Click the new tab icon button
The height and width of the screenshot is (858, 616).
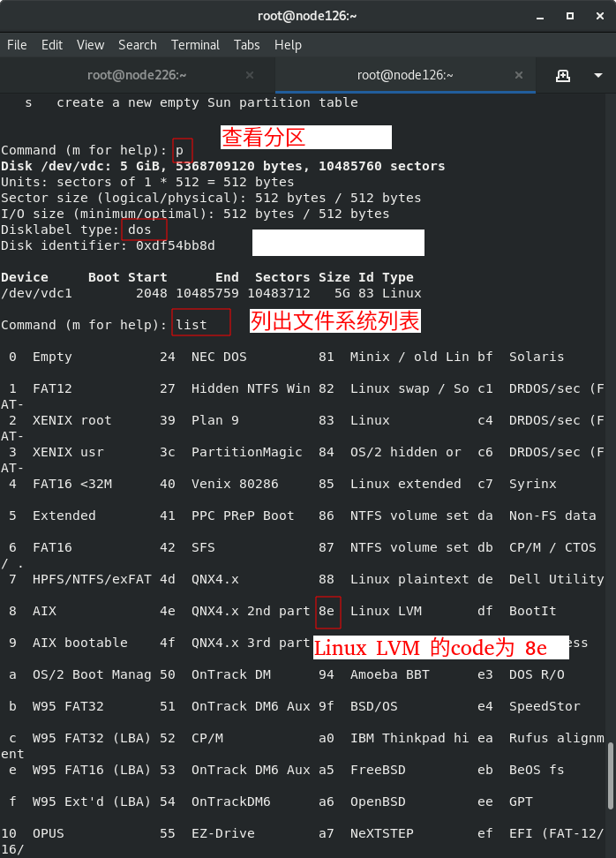pos(562,76)
